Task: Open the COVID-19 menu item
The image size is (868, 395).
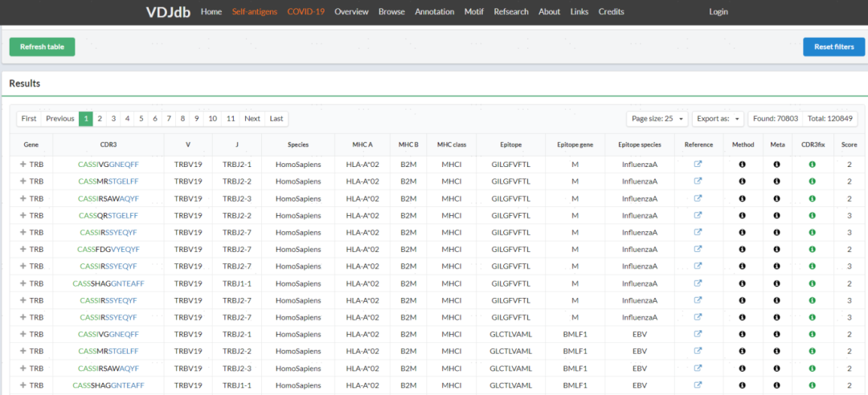Action: click(x=305, y=12)
